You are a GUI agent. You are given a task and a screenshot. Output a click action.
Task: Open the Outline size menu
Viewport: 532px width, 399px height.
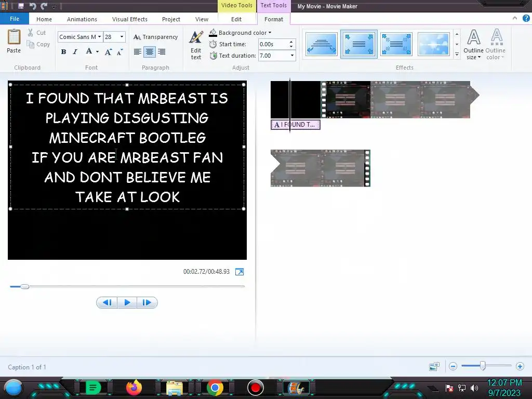pyautogui.click(x=473, y=44)
